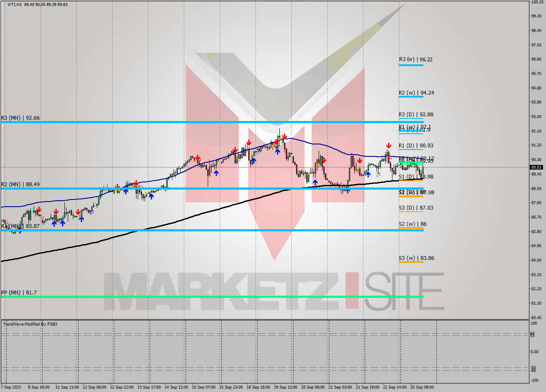Click the 11 Sep 11:00 time label
The width and height of the screenshot is (546, 392).
point(67,387)
